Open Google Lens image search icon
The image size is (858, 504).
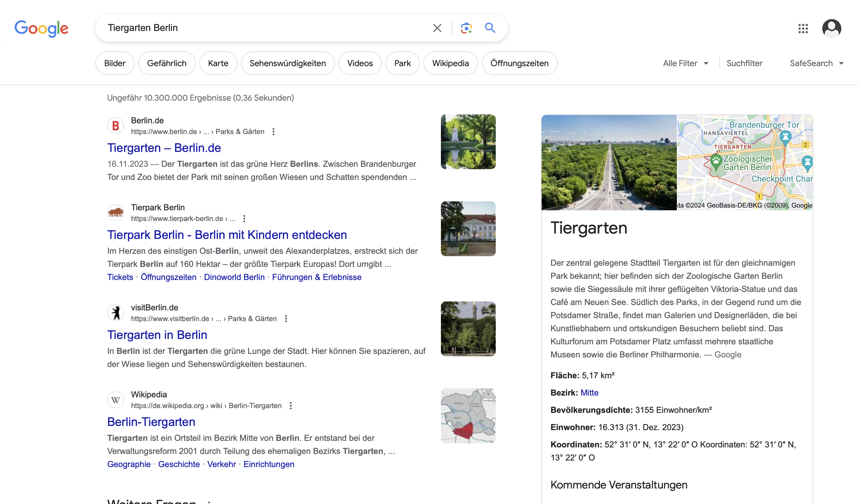(x=466, y=28)
